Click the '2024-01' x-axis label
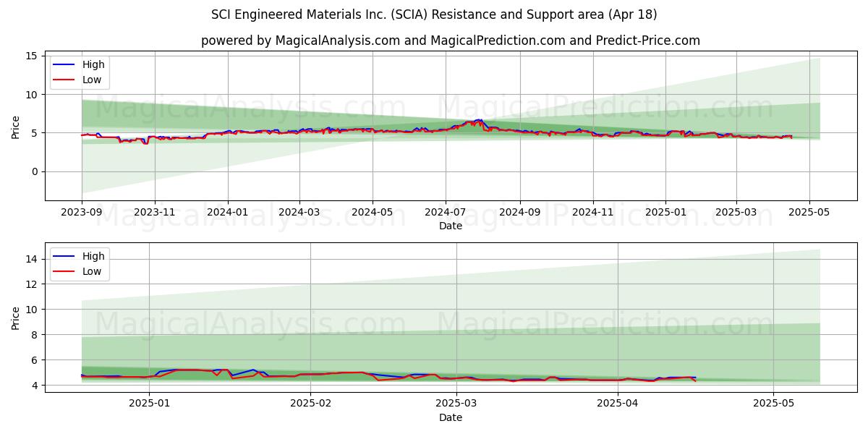Viewport: 868px width, 434px height. [x=228, y=213]
